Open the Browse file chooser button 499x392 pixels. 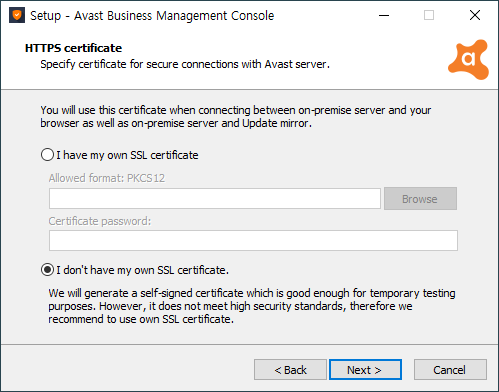click(x=420, y=199)
